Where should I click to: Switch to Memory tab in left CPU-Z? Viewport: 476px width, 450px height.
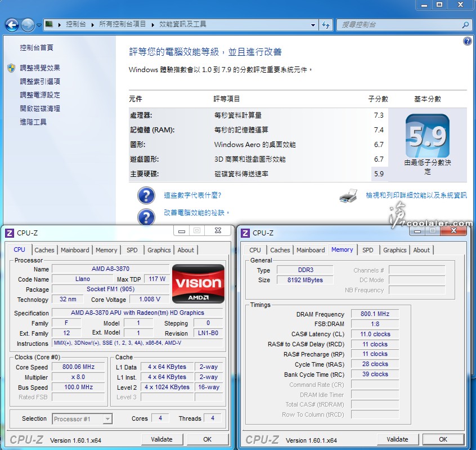pyautogui.click(x=106, y=250)
